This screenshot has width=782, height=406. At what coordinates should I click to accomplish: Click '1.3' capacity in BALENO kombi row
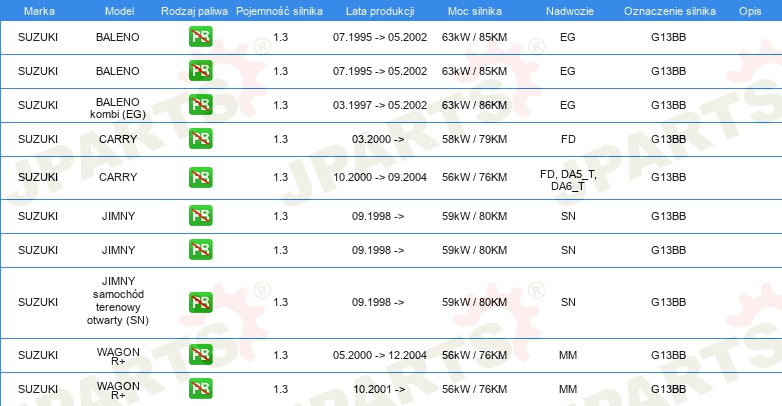tap(280, 105)
